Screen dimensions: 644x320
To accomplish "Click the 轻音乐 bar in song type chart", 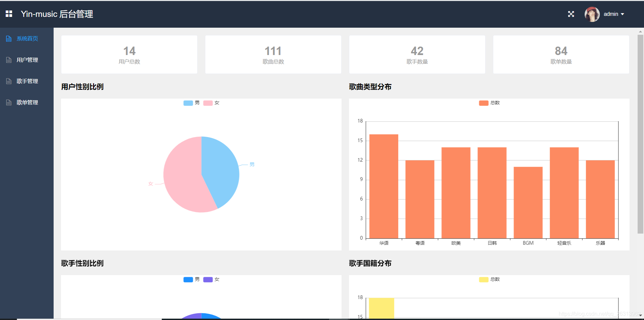I will tap(564, 193).
